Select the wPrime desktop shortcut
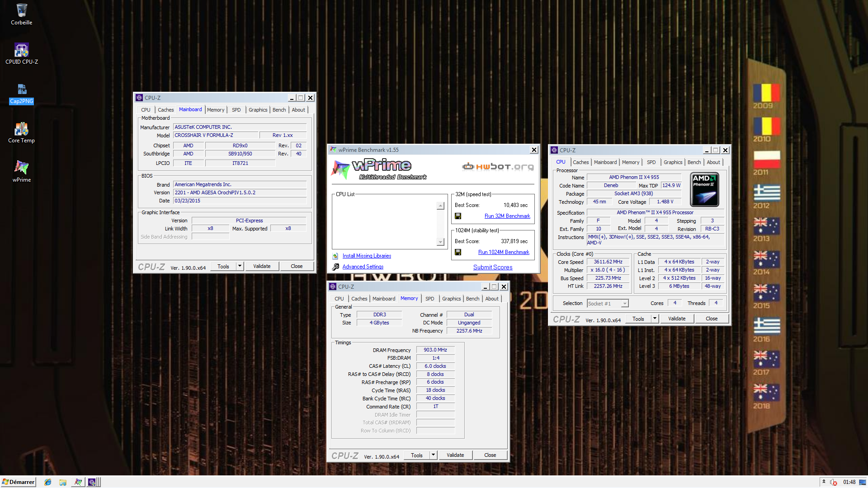Viewport: 868px width, 488px height. tap(21, 171)
